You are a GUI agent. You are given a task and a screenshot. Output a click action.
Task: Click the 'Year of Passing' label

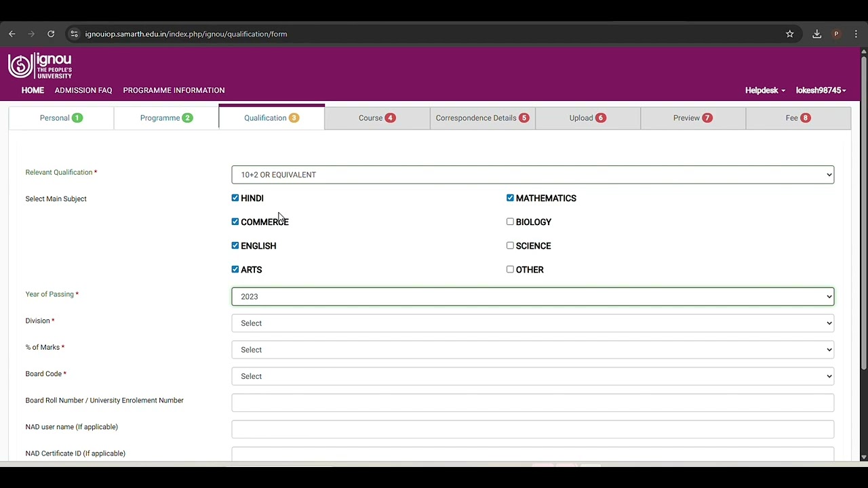point(50,294)
